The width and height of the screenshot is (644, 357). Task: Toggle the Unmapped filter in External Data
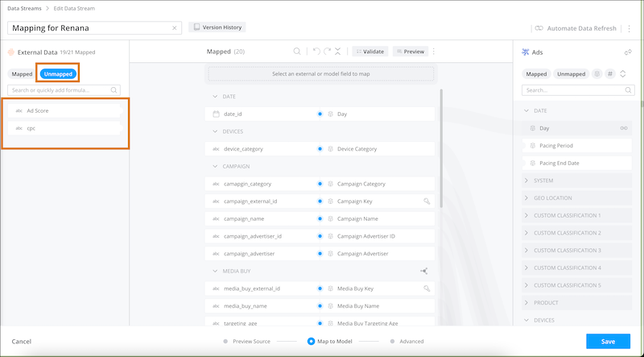[x=58, y=74]
